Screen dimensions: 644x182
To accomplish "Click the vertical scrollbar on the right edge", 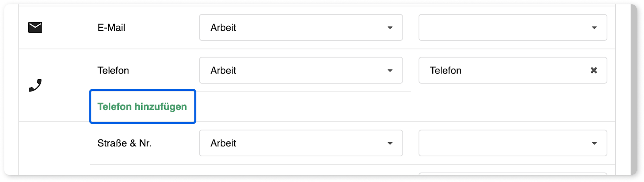I will 634,89.
